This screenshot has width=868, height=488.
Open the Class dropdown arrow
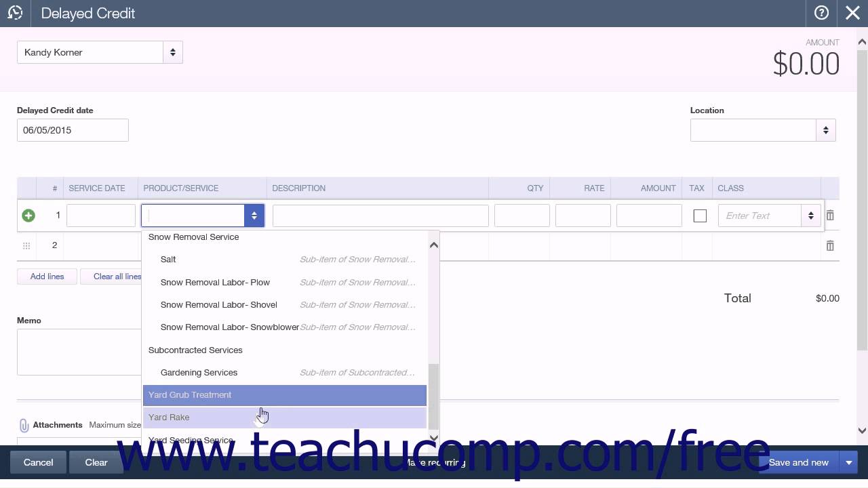click(x=811, y=216)
